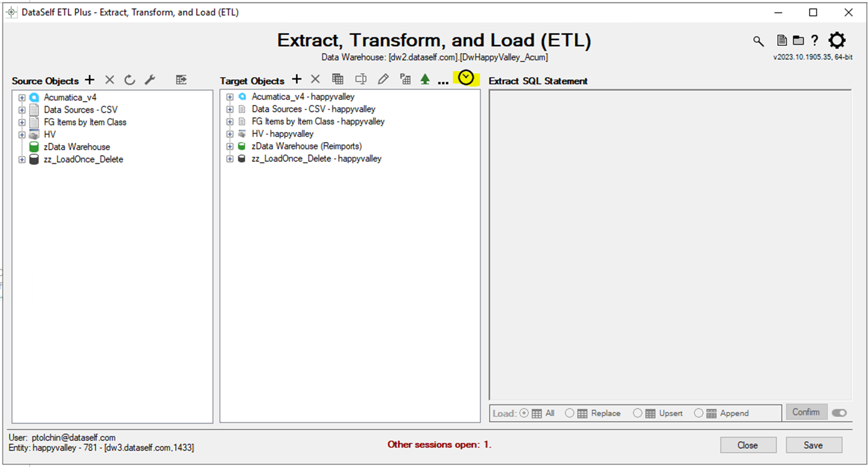Expand HV source node
The height and width of the screenshot is (467, 868).
coord(22,135)
